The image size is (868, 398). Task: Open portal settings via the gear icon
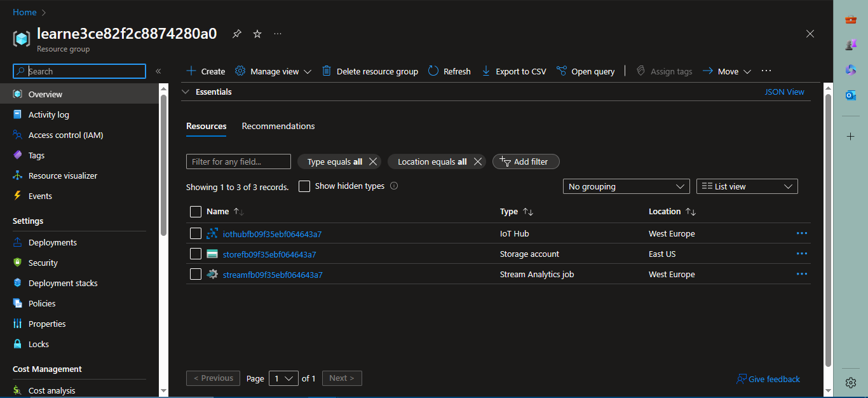pyautogui.click(x=850, y=382)
